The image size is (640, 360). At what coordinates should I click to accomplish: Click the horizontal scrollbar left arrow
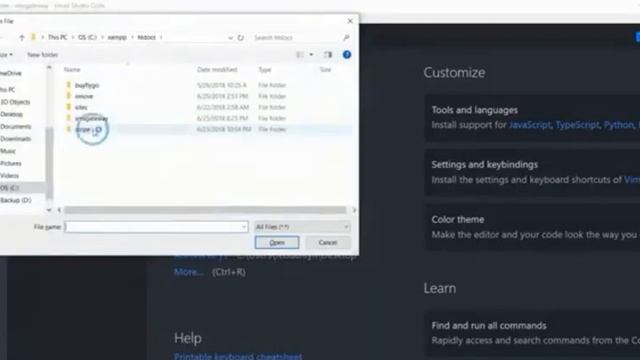[59, 210]
